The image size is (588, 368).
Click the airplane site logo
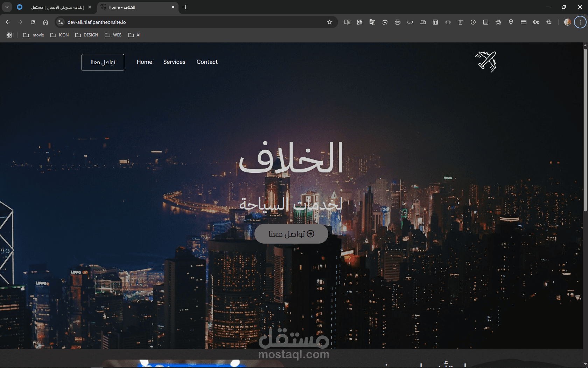point(486,62)
